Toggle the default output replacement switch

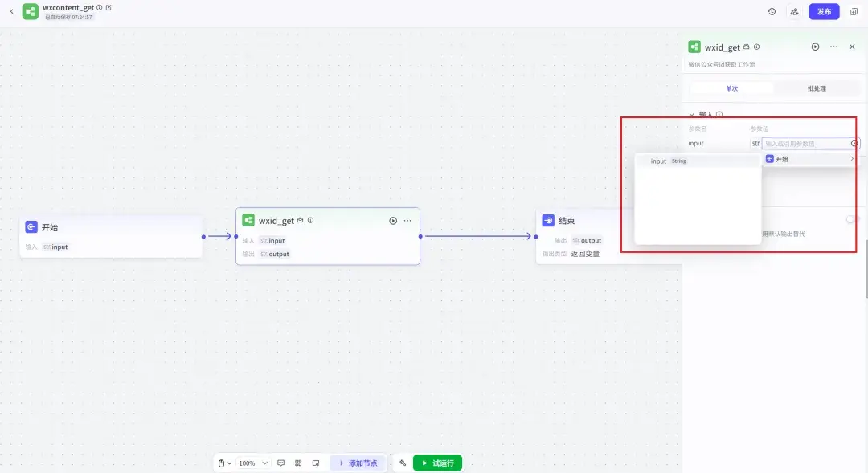(x=853, y=219)
